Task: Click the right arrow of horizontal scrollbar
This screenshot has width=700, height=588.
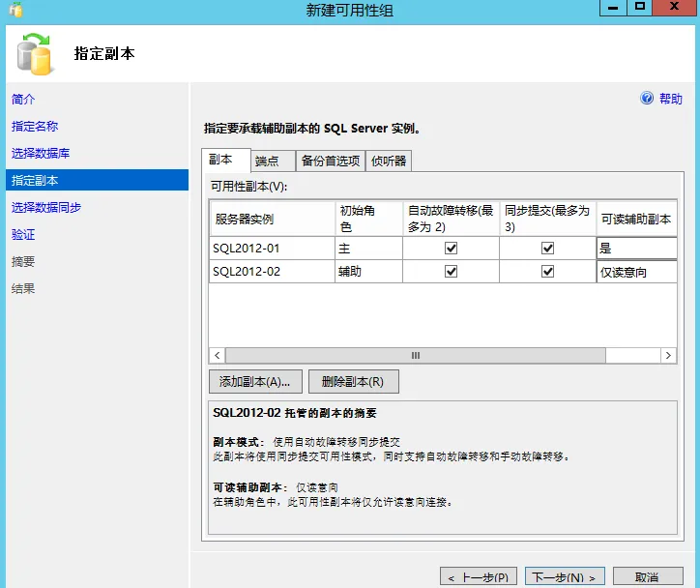Action: 668,355
